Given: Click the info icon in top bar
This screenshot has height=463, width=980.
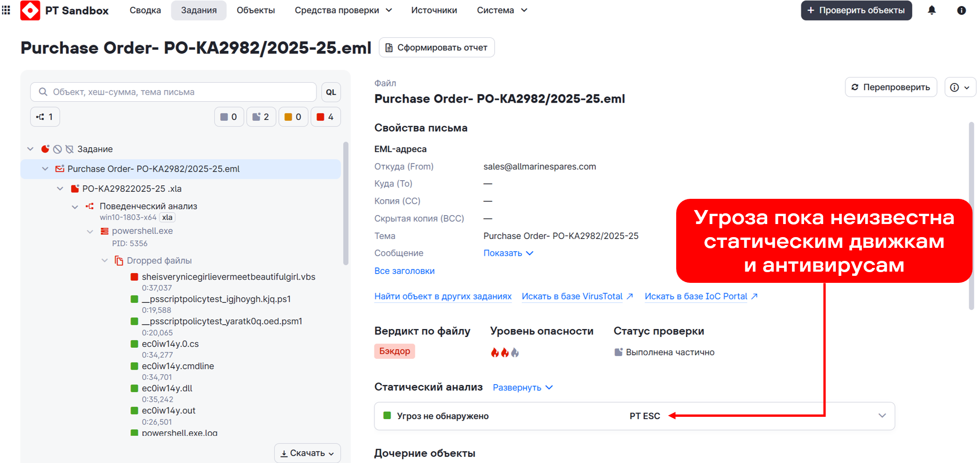Looking at the screenshot, I should (x=961, y=10).
